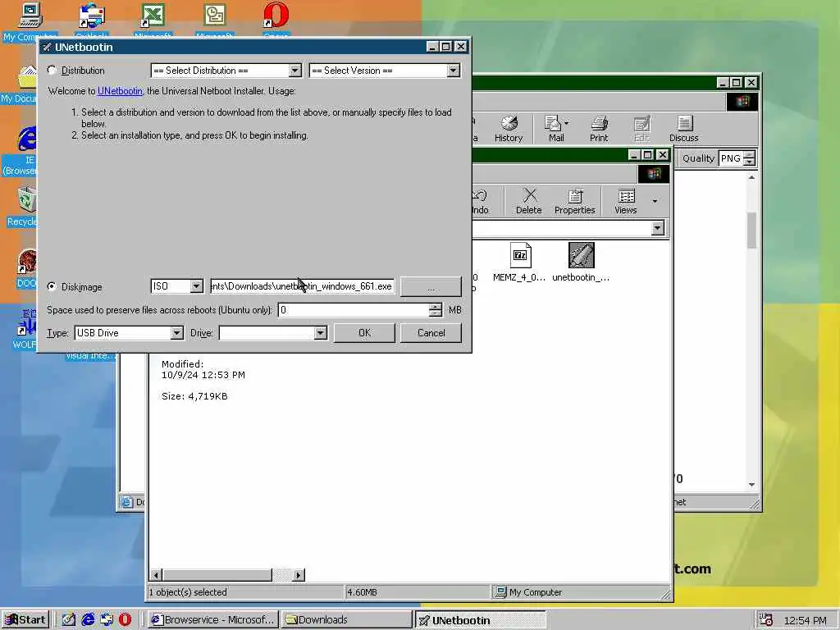Select the My Documents desktop folder icon
Viewport: 840px width, 630px height.
[20, 85]
